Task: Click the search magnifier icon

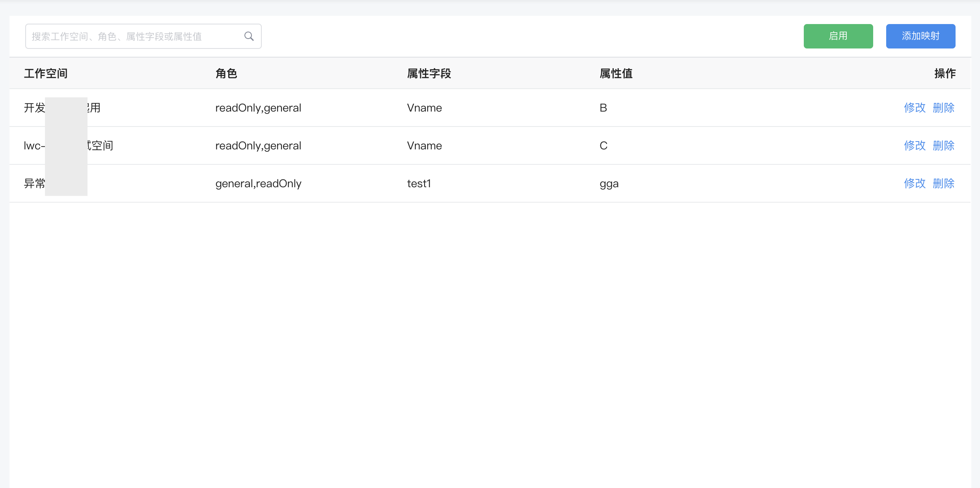Action: [x=249, y=36]
